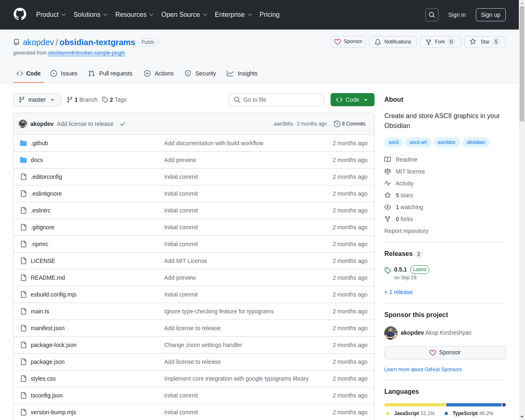Image resolution: width=525 pixels, height=420 pixels.
Task: Click the Sign in link
Action: [x=457, y=15]
